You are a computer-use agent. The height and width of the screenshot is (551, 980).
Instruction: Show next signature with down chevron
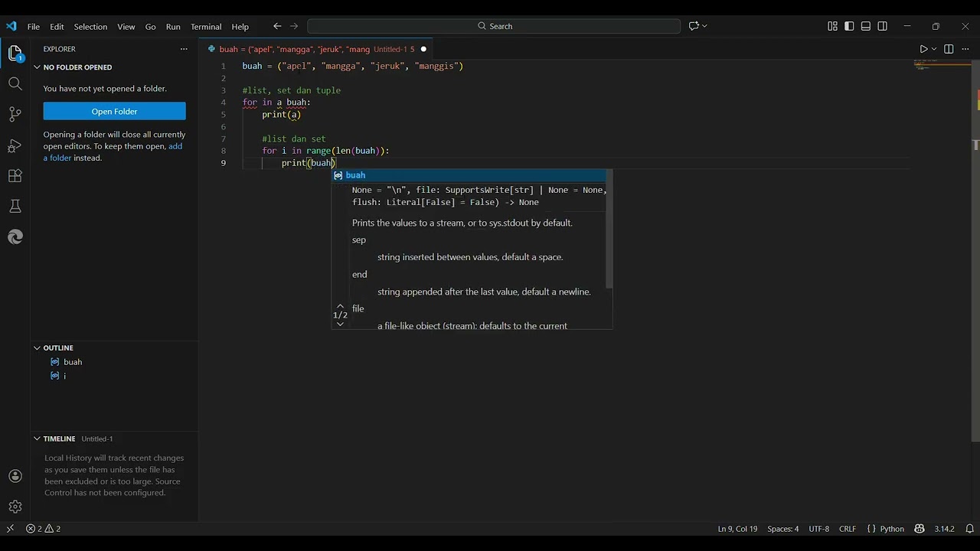340,324
